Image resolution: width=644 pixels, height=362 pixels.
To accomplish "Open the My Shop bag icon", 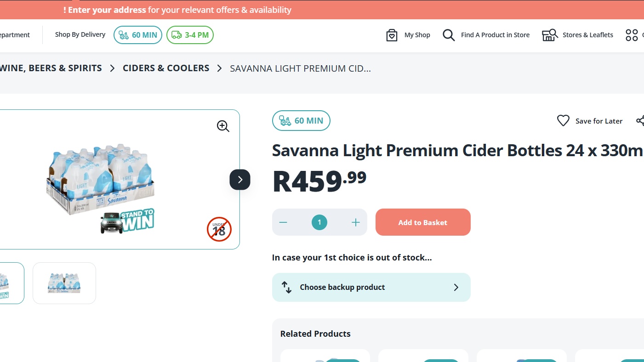I will tap(392, 35).
